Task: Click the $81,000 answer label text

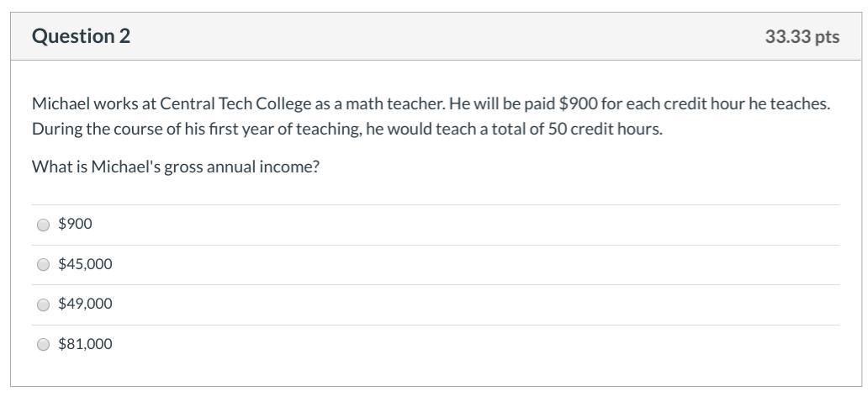Action: coord(85,344)
